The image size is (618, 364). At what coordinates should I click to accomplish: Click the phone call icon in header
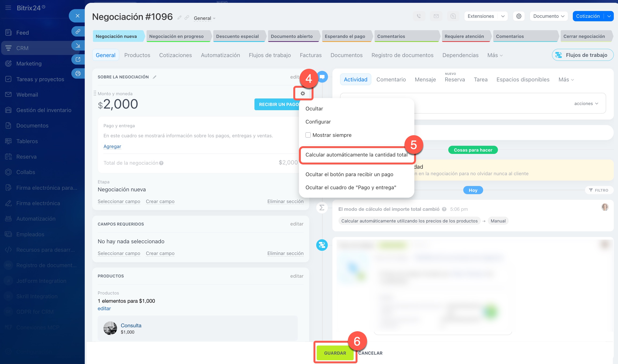coord(419,16)
